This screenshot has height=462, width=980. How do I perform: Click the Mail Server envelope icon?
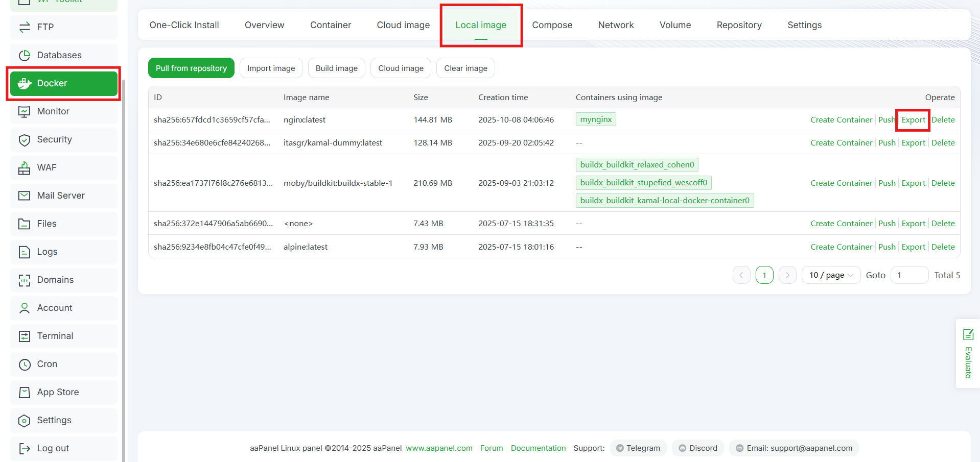pyautogui.click(x=25, y=196)
